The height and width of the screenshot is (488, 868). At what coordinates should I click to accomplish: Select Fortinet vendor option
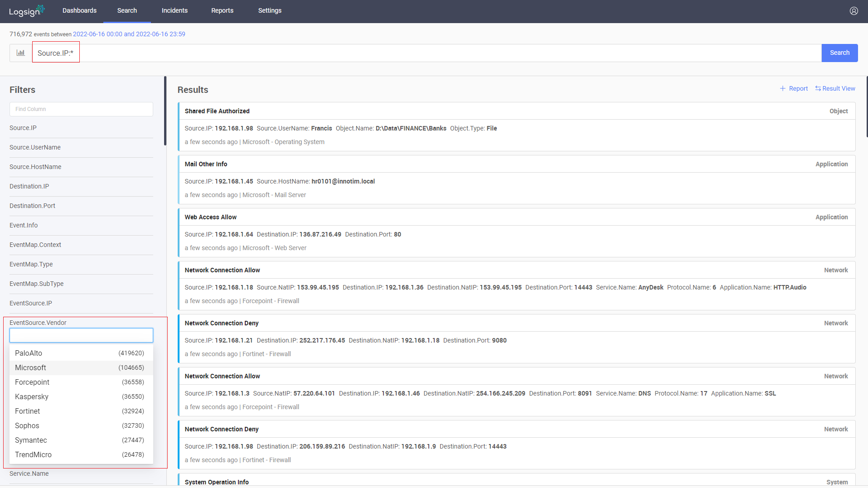coord(81,411)
